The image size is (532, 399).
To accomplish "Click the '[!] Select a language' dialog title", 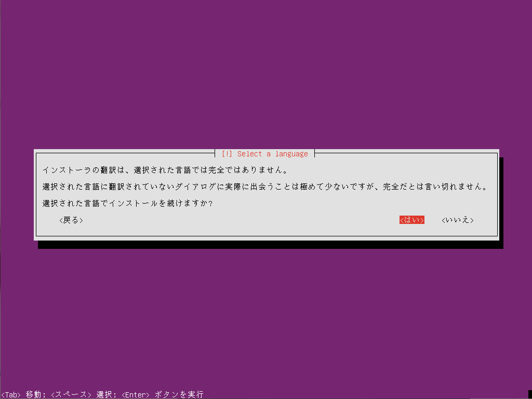I will coord(264,154).
